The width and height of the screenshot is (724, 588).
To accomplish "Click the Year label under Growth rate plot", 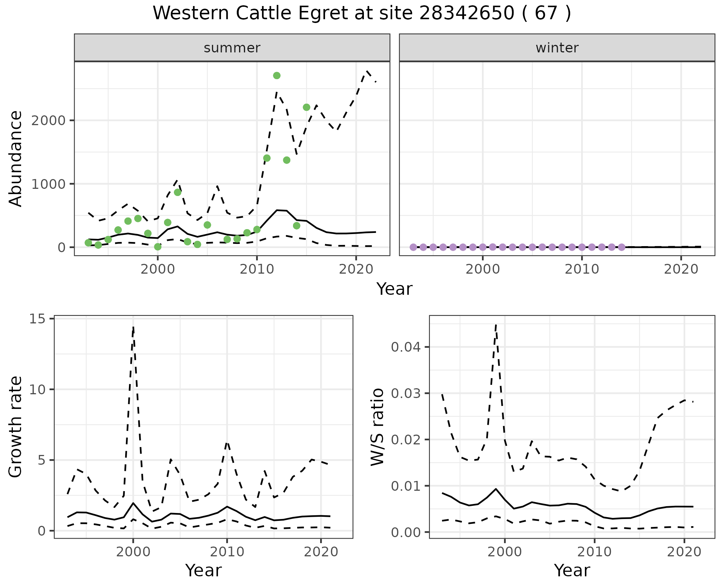I will coord(203,570).
